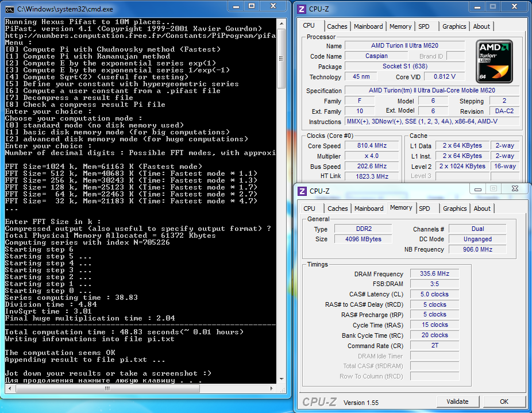Open About tab in upper CPU-Z window
The image size is (532, 413).
481,26
